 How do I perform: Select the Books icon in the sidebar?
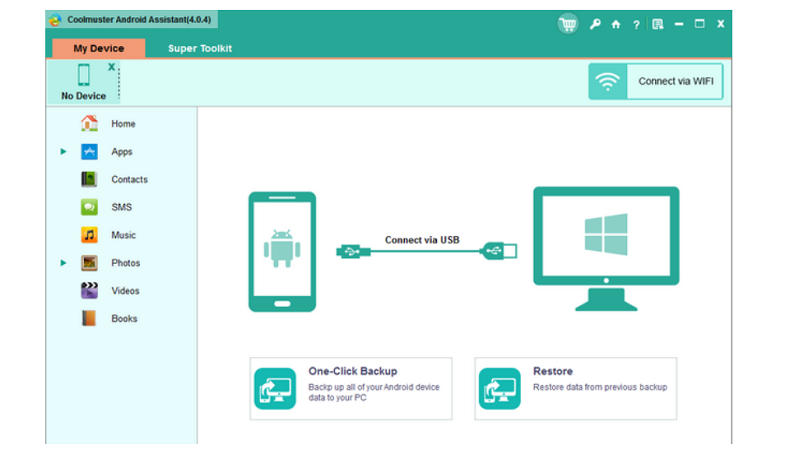coord(89,318)
